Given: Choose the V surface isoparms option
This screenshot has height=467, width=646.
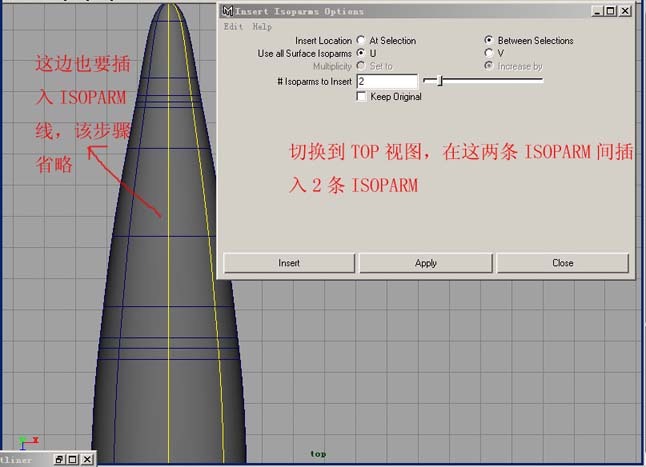Looking at the screenshot, I should coord(489,53).
